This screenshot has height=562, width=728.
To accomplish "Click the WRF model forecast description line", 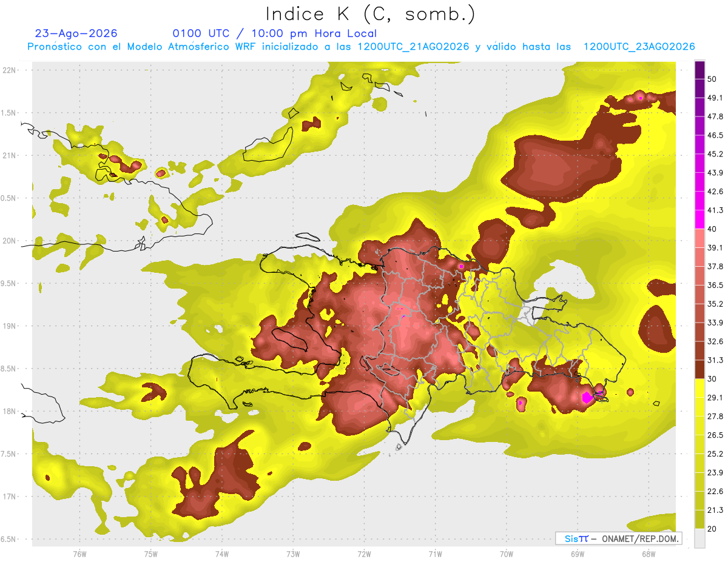I will [361, 47].
